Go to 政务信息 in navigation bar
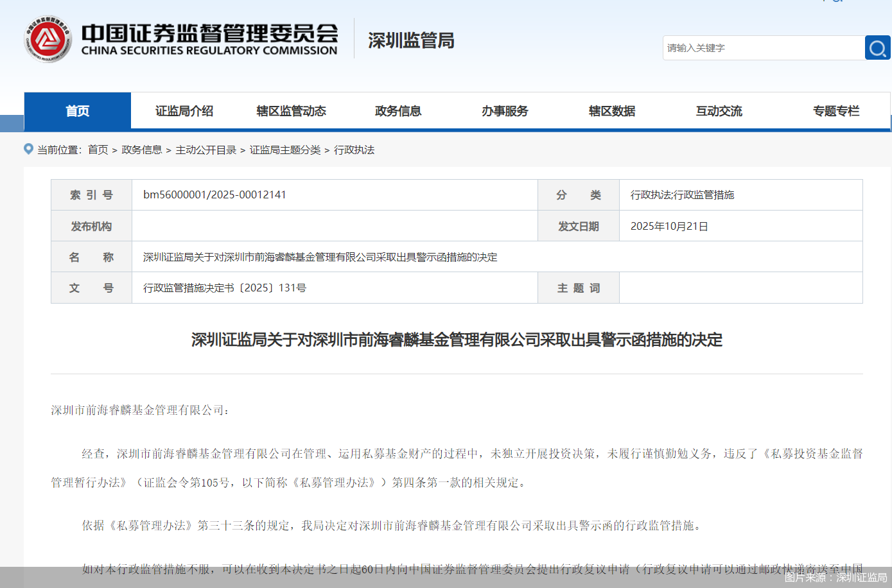The width and height of the screenshot is (892, 588). click(398, 111)
